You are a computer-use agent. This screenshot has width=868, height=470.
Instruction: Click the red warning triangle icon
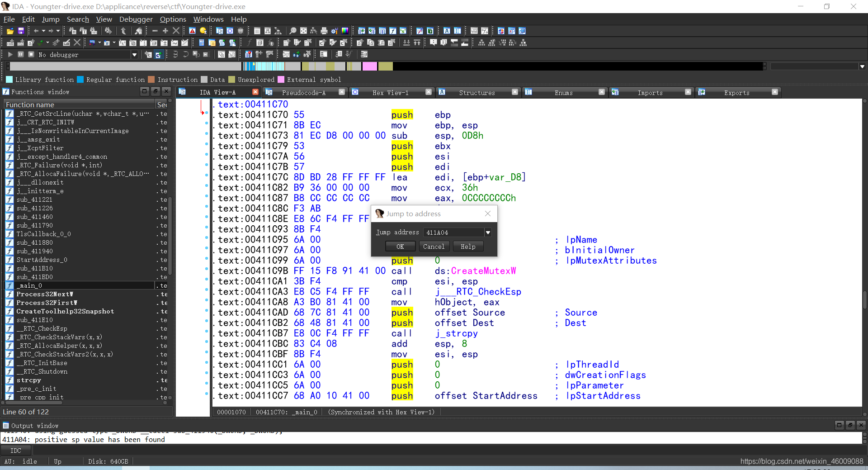click(192, 31)
